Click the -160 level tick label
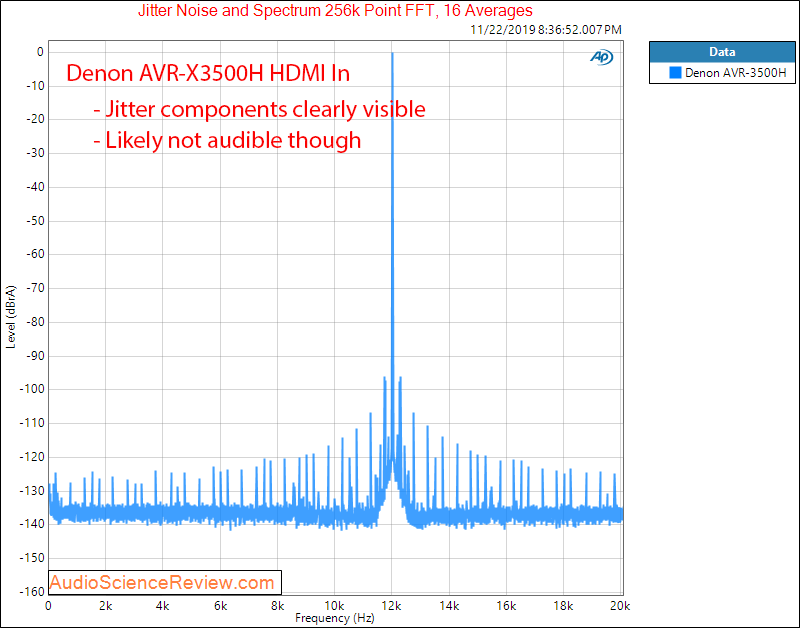Screen dimensions: 800x628 [32, 592]
